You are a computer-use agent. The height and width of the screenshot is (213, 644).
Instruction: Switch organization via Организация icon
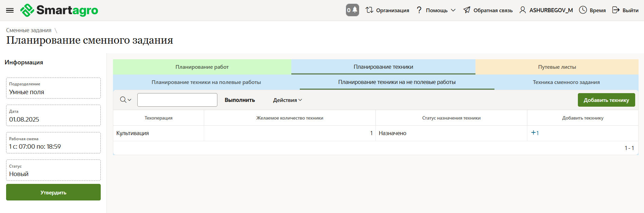click(x=369, y=10)
